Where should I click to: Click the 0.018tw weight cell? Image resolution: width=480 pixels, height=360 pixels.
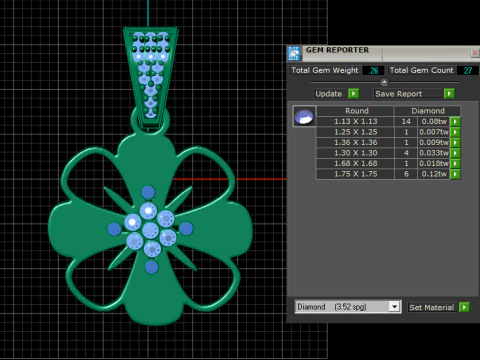tap(434, 164)
